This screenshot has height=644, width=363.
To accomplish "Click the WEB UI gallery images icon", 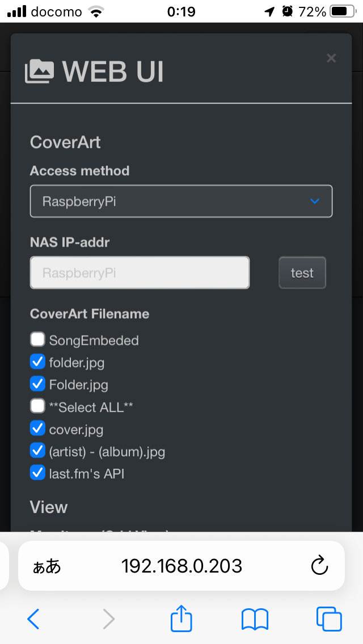I will tap(40, 71).
